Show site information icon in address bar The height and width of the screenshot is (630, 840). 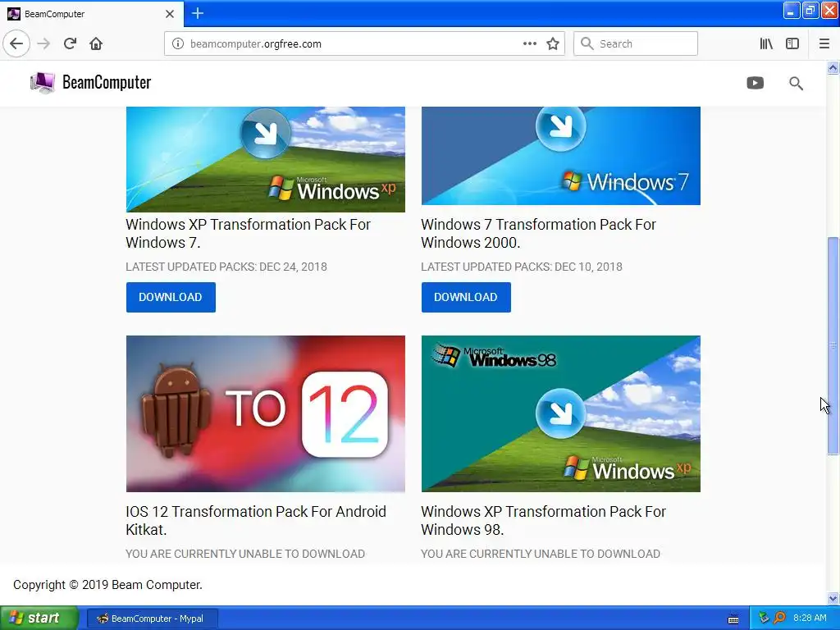pos(178,44)
